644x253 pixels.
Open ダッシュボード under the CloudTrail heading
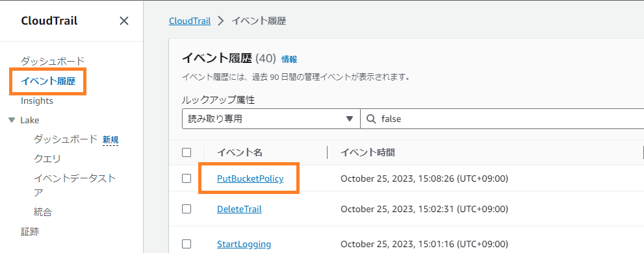point(53,61)
